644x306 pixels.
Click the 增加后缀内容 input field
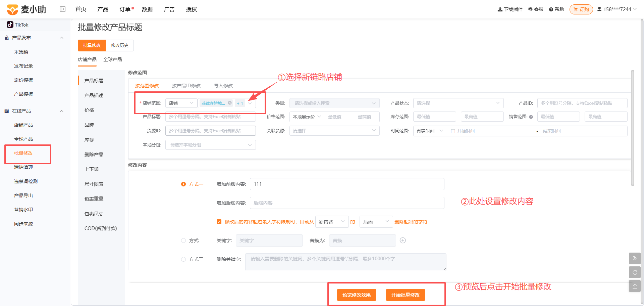[347, 203]
